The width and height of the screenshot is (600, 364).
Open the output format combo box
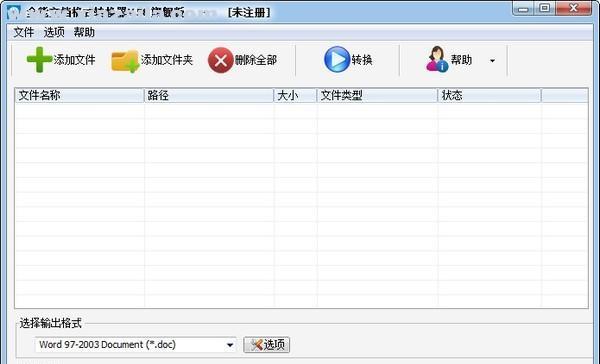click(135, 345)
